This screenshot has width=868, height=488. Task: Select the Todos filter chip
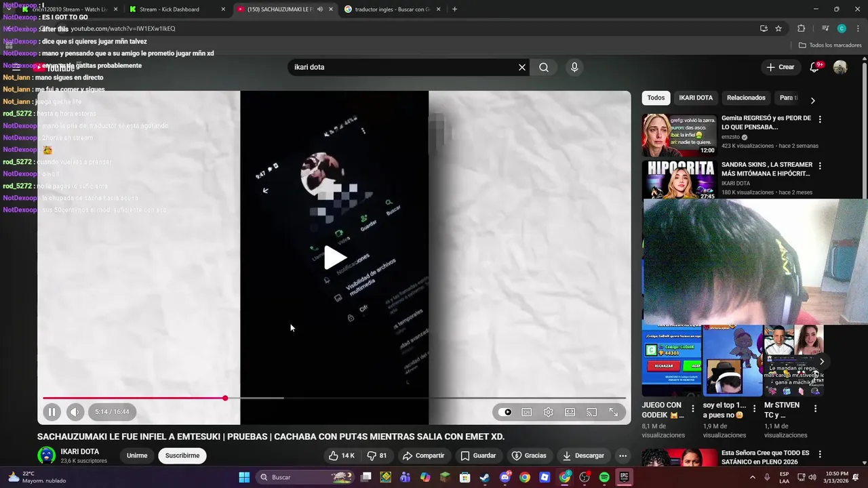click(656, 98)
